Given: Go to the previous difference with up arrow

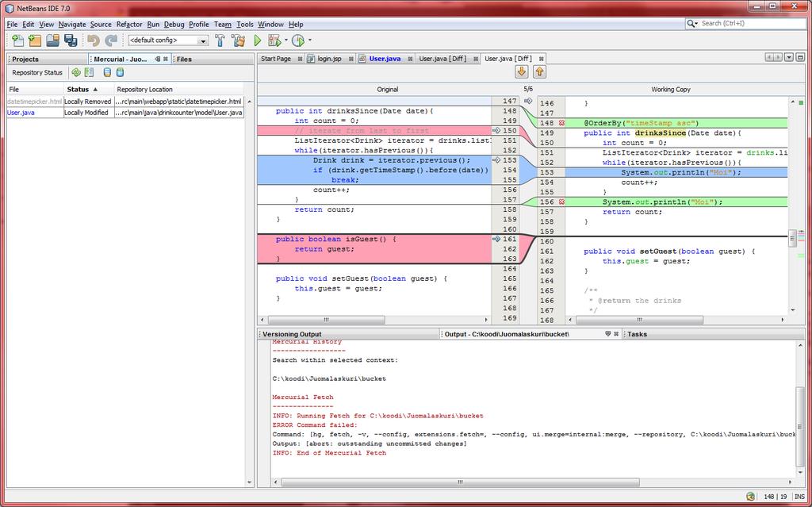Looking at the screenshot, I should click(539, 71).
